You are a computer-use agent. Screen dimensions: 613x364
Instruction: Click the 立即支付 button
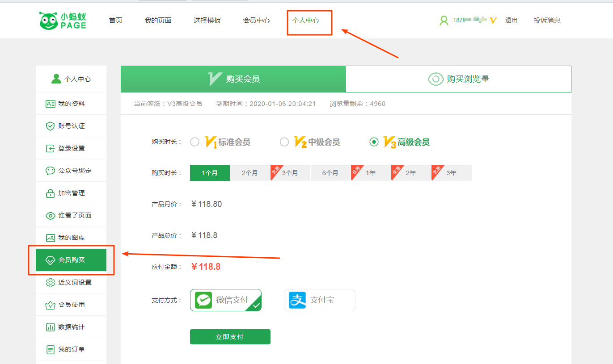[230, 337]
